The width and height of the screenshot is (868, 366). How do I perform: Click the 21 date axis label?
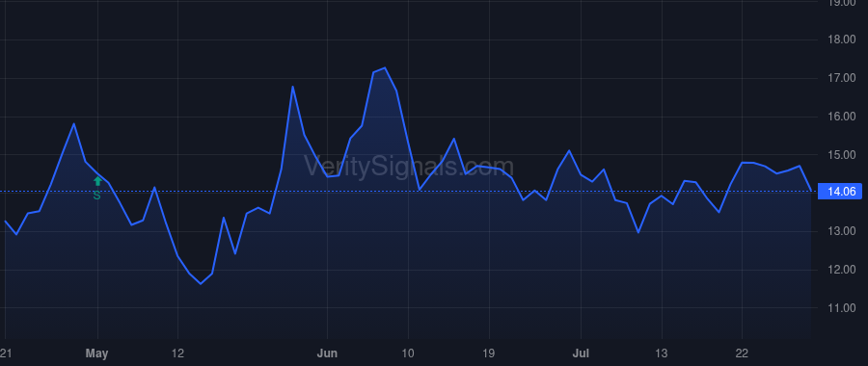(x=6, y=353)
